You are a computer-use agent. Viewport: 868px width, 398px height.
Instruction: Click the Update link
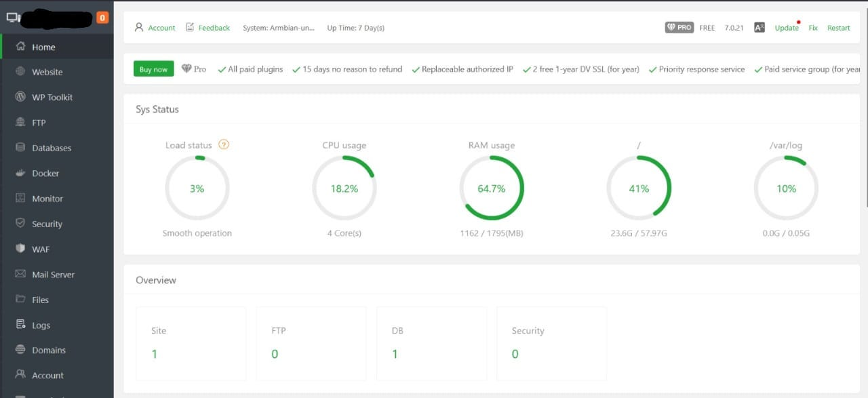coord(786,28)
